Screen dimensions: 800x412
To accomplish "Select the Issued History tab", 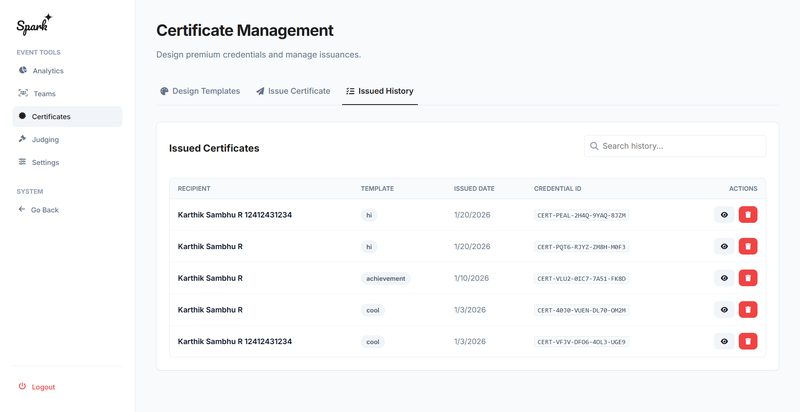I will tap(379, 91).
